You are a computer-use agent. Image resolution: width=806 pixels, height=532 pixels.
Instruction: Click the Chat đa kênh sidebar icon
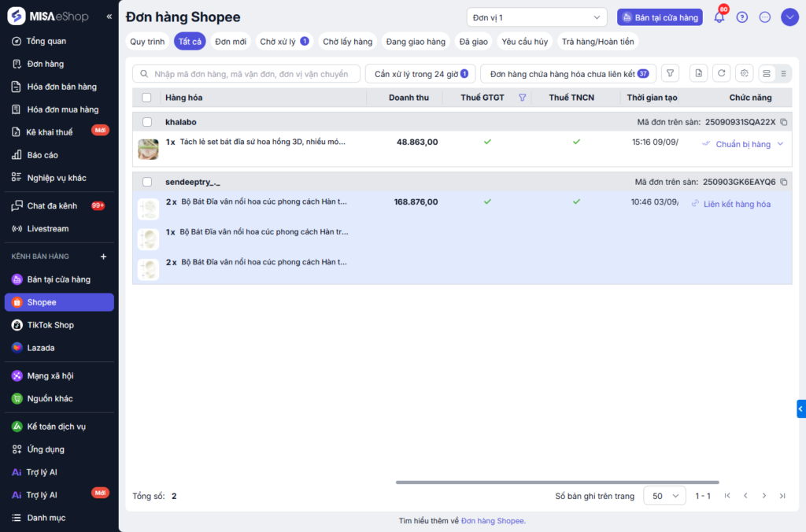17,205
